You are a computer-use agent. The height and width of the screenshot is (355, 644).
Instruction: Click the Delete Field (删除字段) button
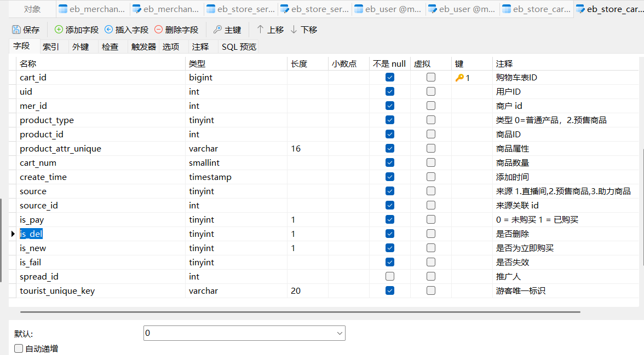click(176, 30)
